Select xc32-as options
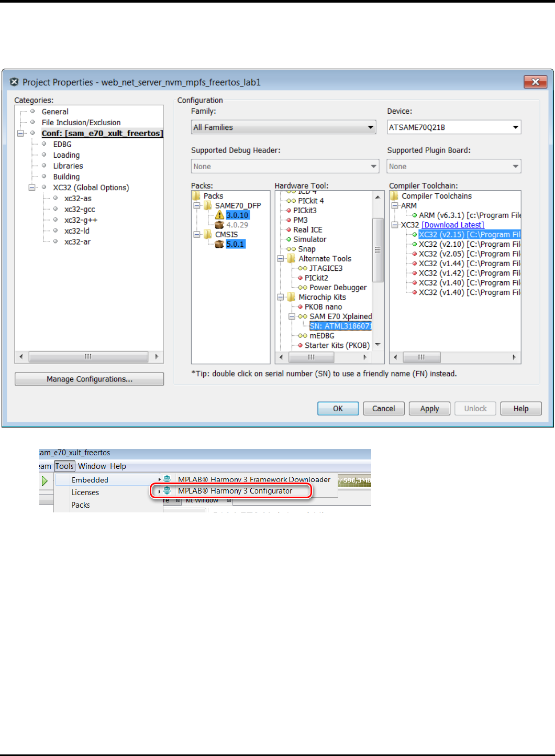The height and width of the screenshot is (756, 555). pos(78,199)
